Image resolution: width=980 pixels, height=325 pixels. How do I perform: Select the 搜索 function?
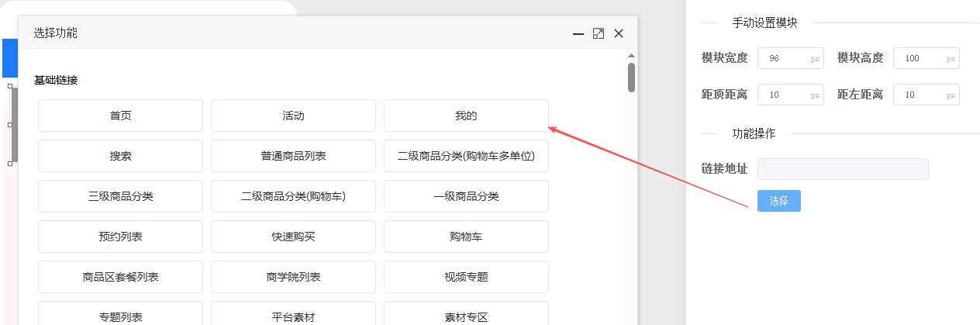click(x=120, y=156)
